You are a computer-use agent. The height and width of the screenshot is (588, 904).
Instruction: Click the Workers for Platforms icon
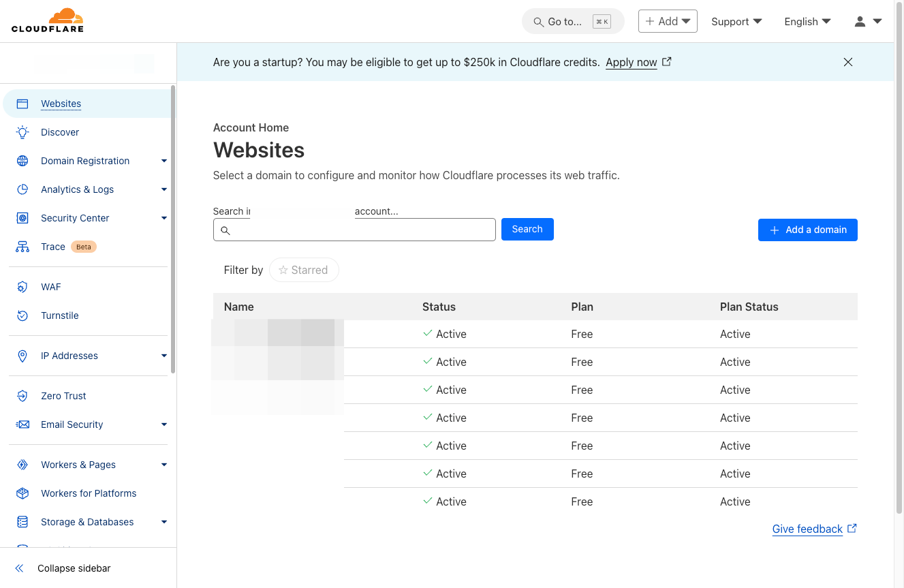pos(22,493)
